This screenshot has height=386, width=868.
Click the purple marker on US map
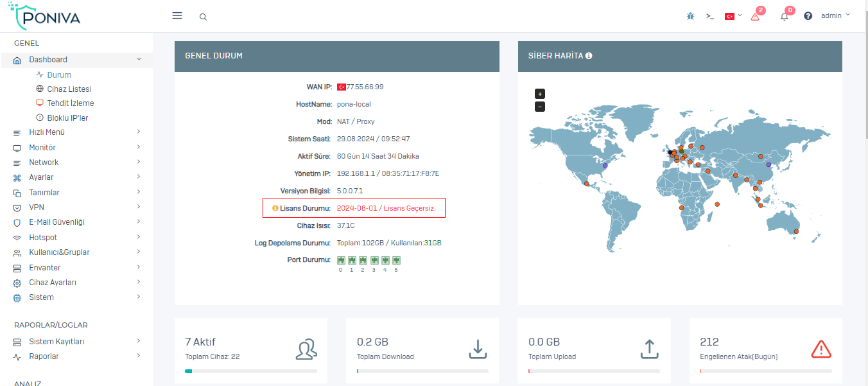pos(605,165)
